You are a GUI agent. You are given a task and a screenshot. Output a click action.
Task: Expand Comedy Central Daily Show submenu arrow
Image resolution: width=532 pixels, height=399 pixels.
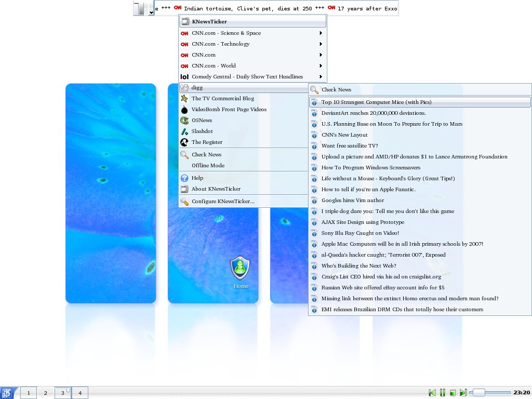(x=321, y=76)
